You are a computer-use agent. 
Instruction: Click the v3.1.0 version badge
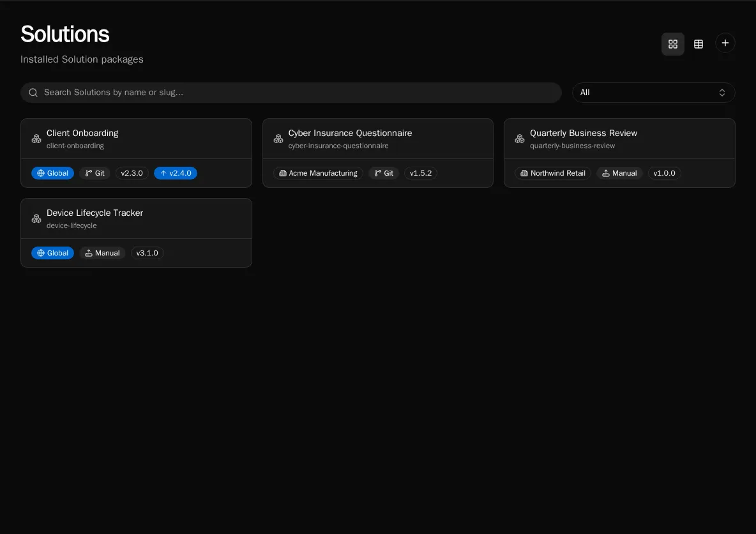pos(147,253)
